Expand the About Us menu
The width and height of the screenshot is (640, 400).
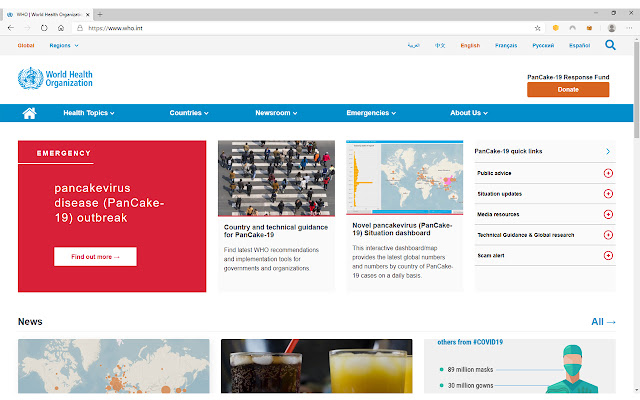point(469,113)
